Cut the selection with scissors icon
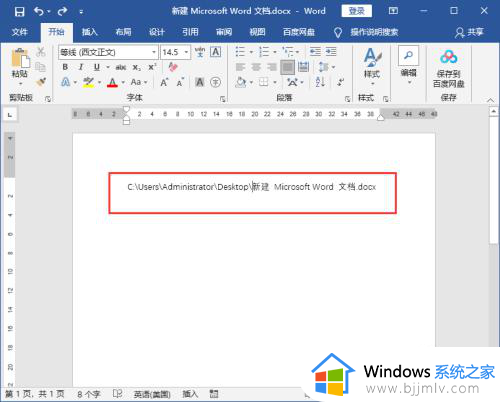The image size is (500, 402). click(41, 52)
